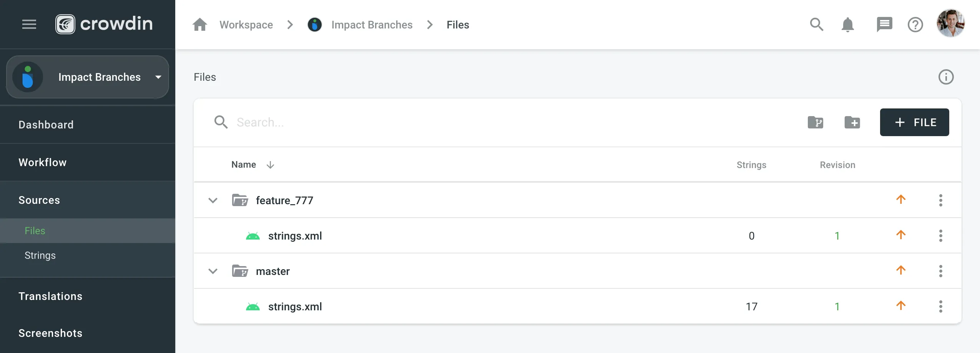
Task: Collapse the master branch
Action: pos(213,271)
